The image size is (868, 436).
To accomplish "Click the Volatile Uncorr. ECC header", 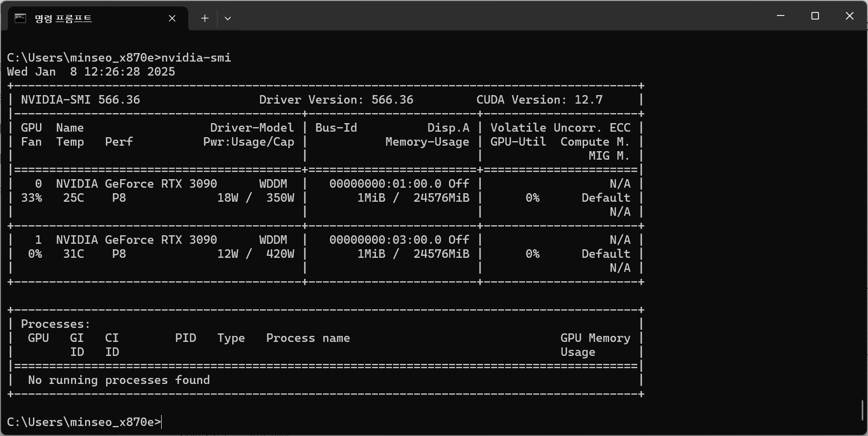I will click(x=561, y=128).
